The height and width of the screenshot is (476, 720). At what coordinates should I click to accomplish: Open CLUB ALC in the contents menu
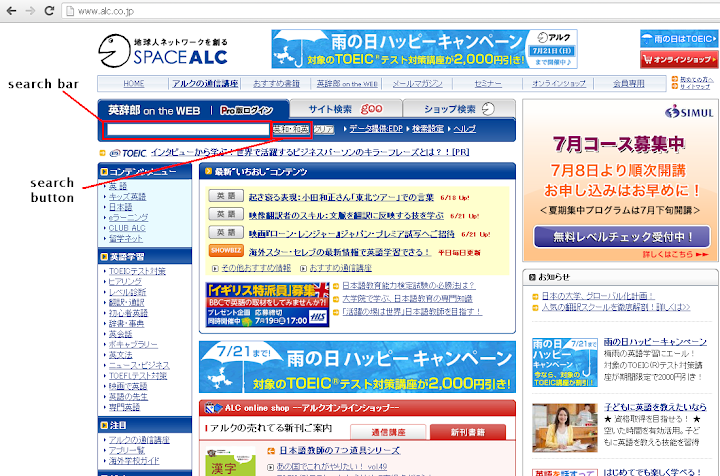tap(127, 228)
